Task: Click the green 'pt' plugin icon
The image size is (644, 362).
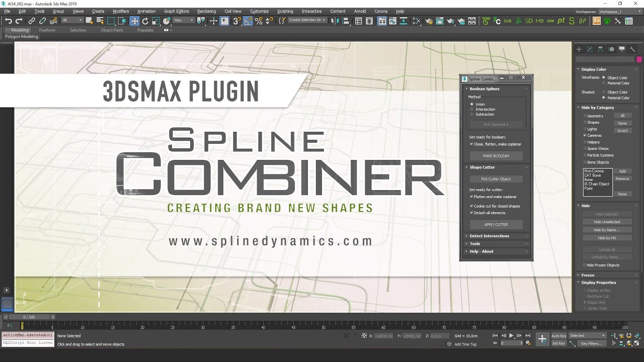Action: pyautogui.click(x=561, y=21)
